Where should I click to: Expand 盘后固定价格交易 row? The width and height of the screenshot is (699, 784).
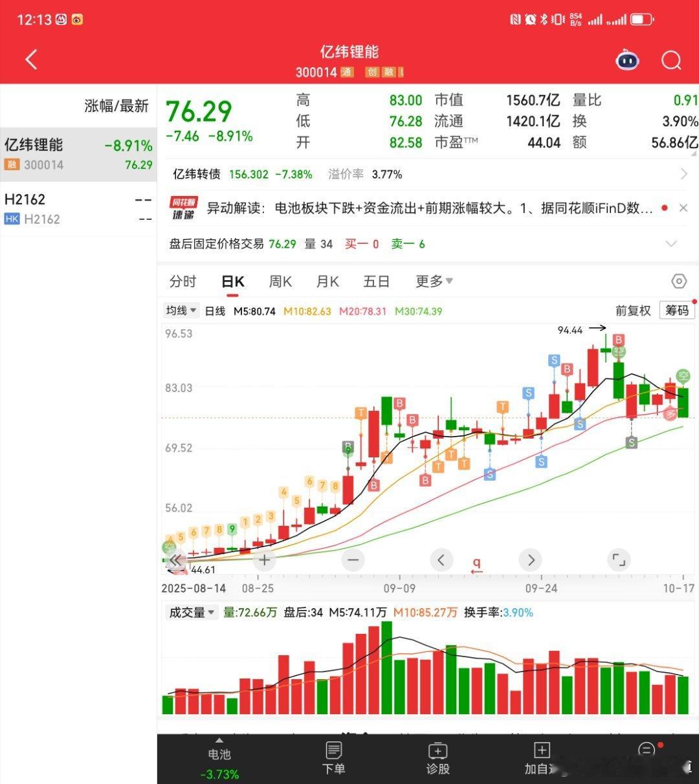[671, 244]
